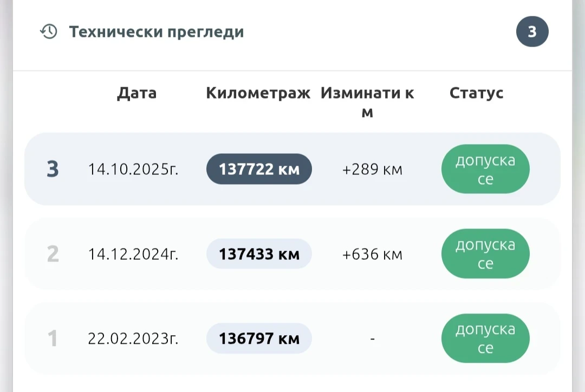Click the date 22.02.2023г.

tap(133, 339)
